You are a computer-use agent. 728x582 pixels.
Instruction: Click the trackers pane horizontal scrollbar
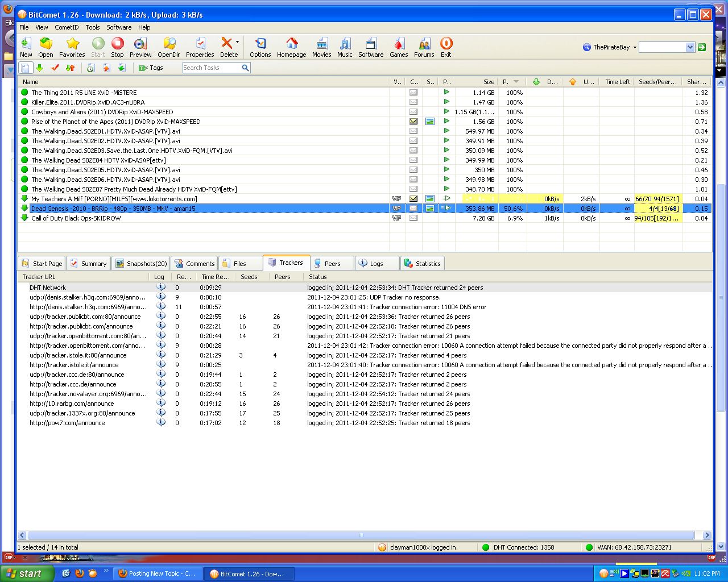pos(361,535)
